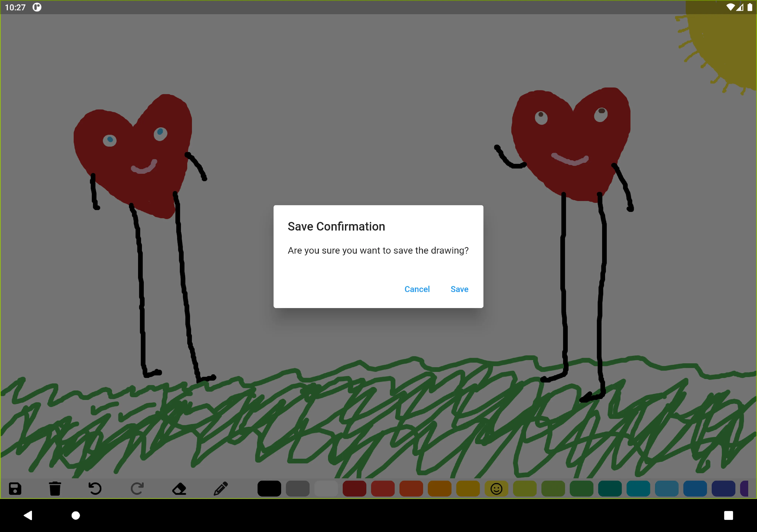757x532 pixels.
Task: Click Cancel in the save dialog
Action: pos(417,289)
